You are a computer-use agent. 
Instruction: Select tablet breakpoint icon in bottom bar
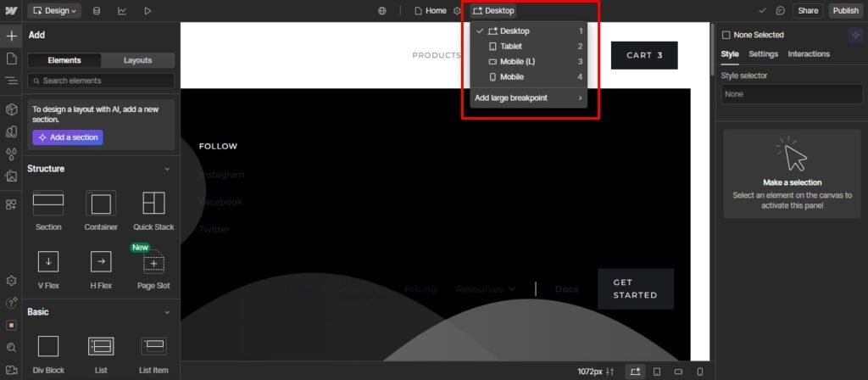click(657, 372)
